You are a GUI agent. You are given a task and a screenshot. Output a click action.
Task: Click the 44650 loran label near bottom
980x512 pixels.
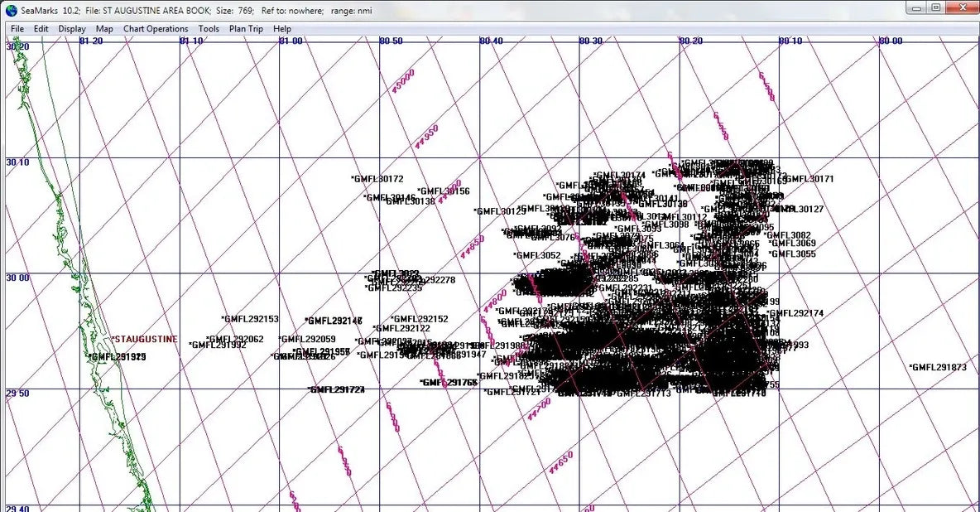tap(560, 463)
